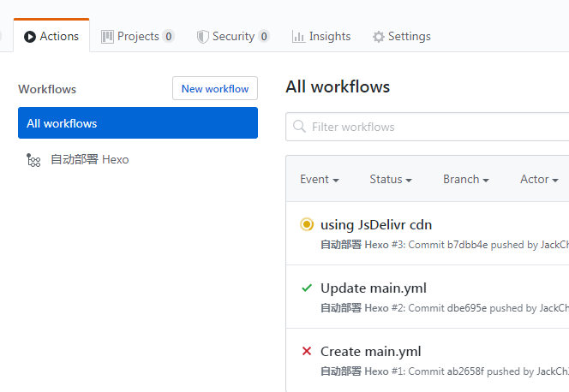569x392 pixels.
Task: Open the Update main.yml run
Action: pos(374,288)
